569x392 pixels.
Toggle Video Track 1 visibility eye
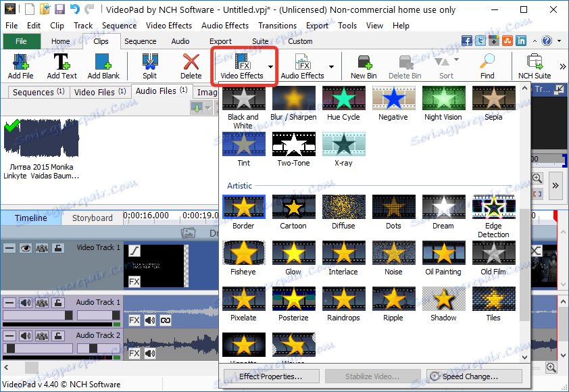(26, 248)
